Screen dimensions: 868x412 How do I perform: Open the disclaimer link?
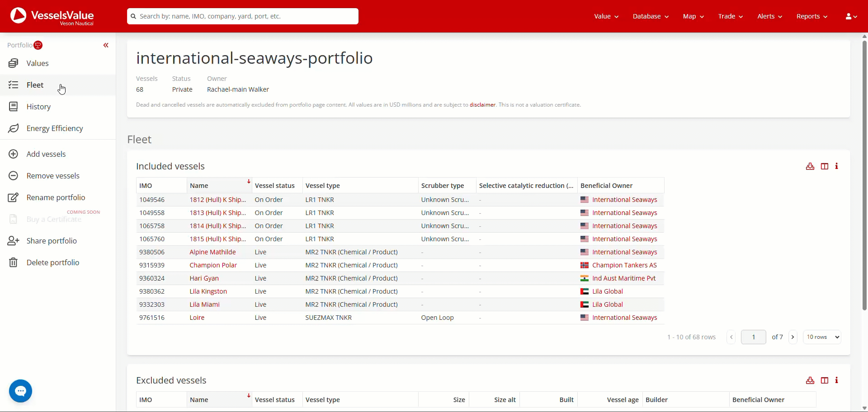click(x=482, y=105)
